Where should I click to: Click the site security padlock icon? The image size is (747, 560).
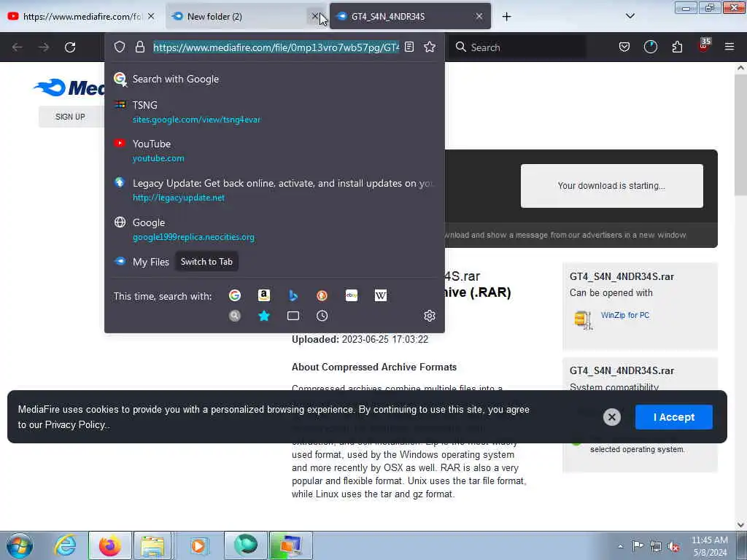pos(139,47)
